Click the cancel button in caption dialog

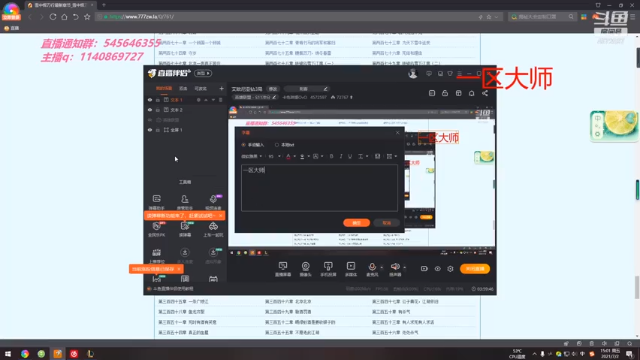point(387,223)
